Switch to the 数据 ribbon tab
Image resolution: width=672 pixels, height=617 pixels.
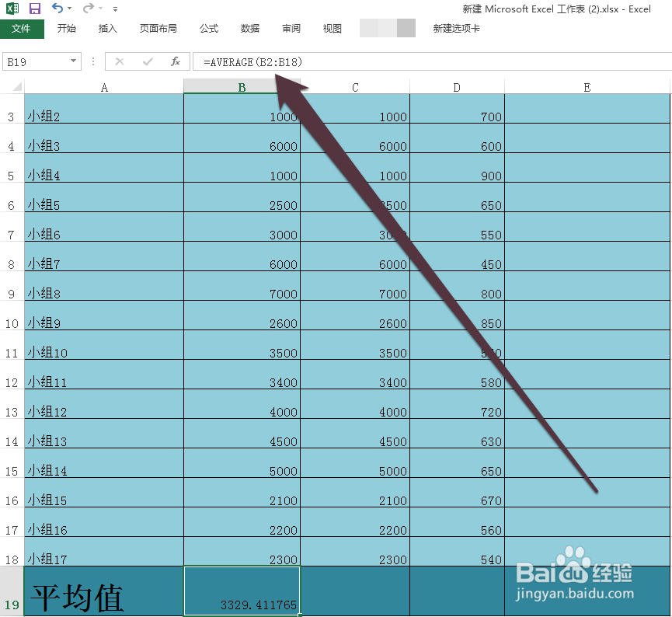pyautogui.click(x=250, y=29)
